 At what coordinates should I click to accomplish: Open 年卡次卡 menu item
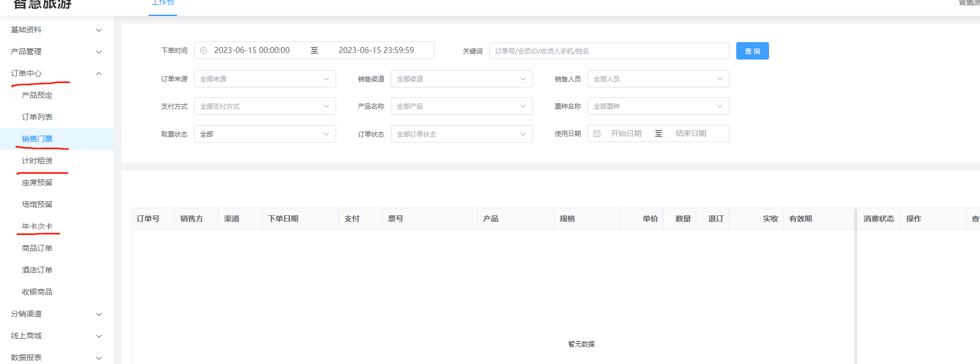(x=37, y=226)
